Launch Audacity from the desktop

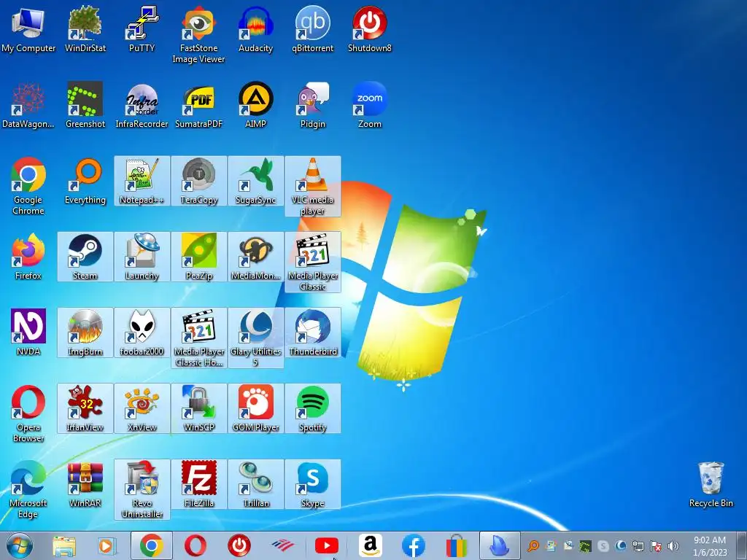click(256, 28)
